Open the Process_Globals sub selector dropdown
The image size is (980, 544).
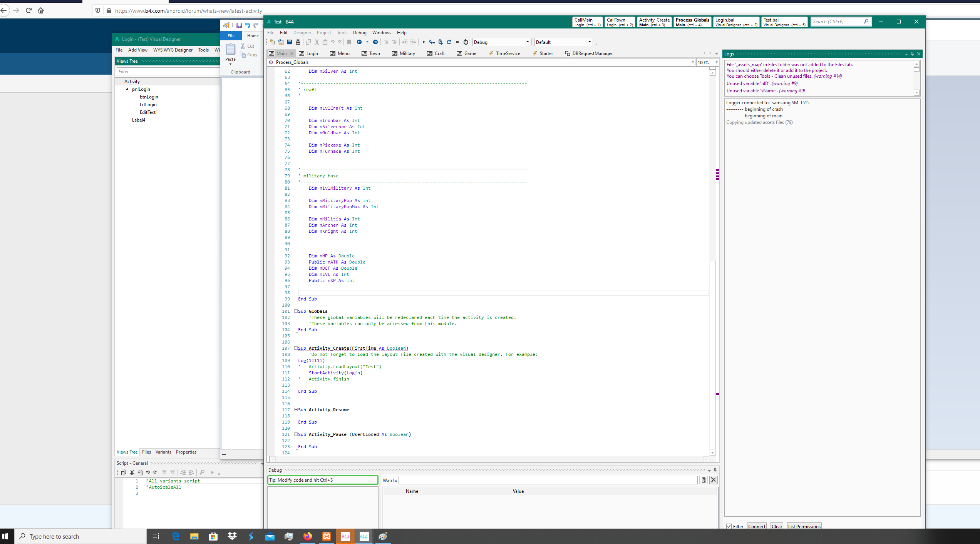click(692, 62)
